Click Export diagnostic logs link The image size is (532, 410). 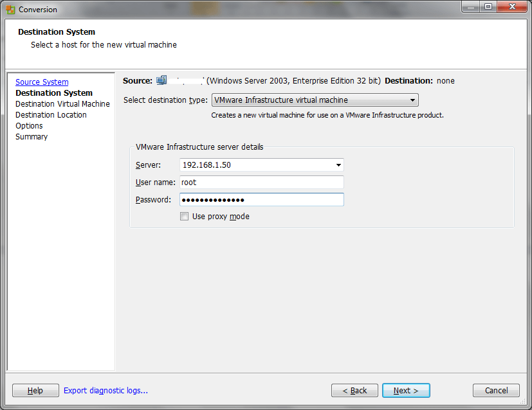click(106, 390)
